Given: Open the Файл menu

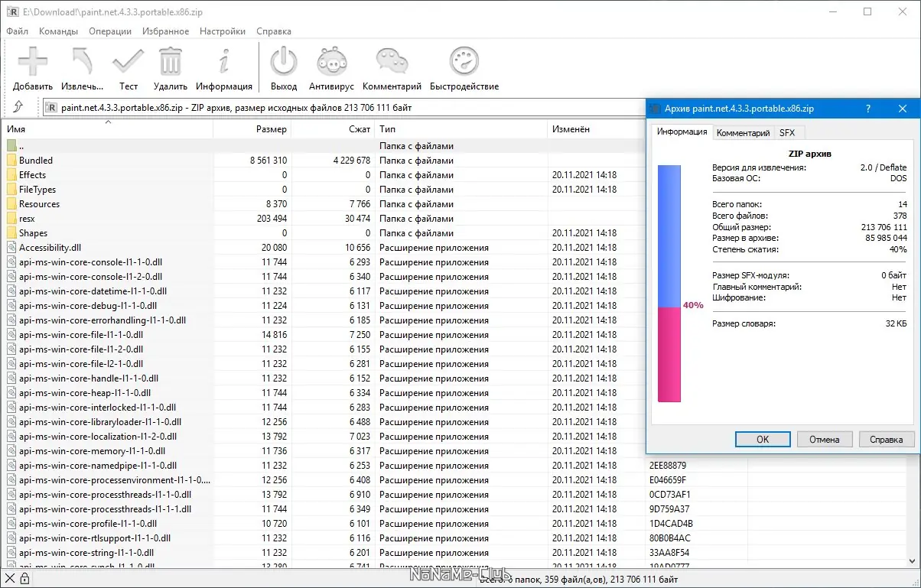Looking at the screenshot, I should 17,31.
